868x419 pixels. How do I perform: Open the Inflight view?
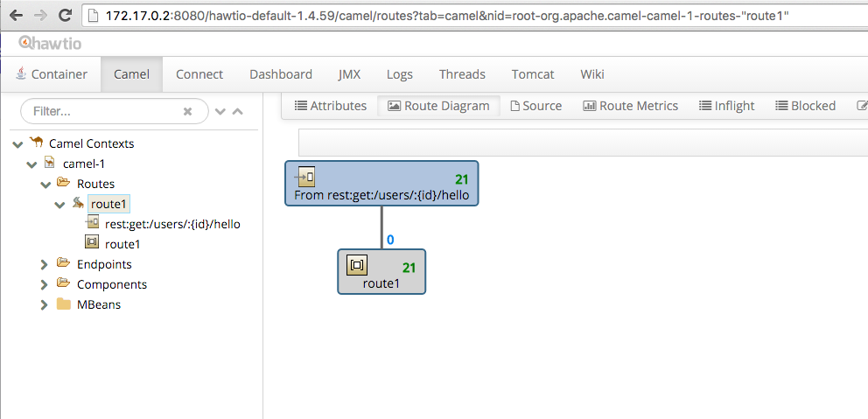pos(727,106)
